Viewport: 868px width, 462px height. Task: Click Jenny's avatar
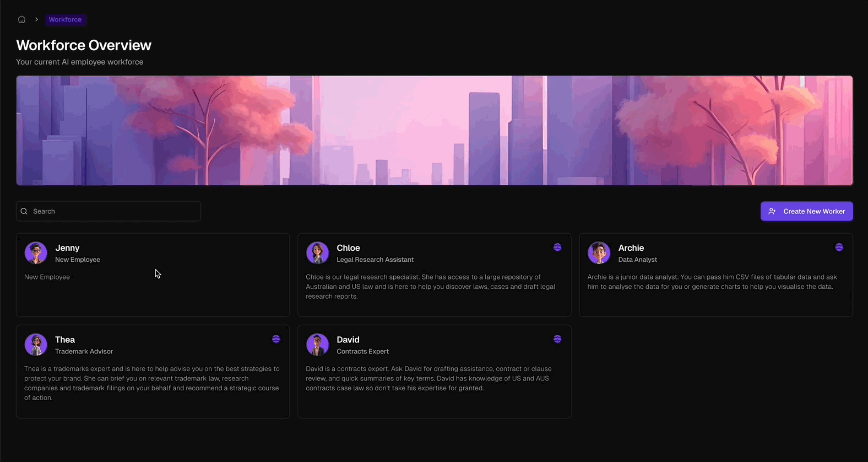(x=36, y=253)
